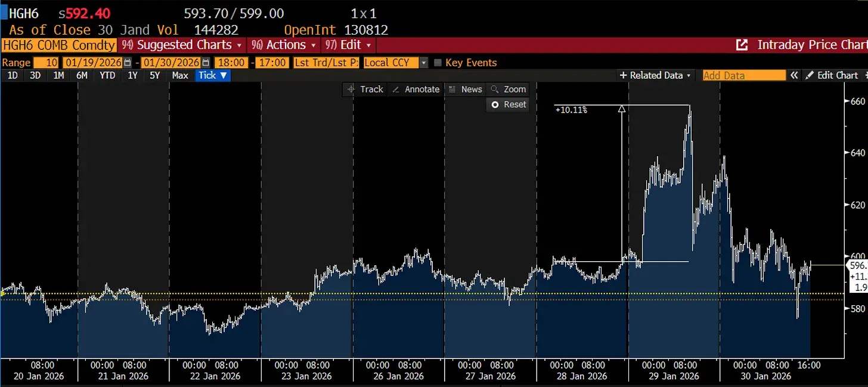Switch to the YTD period
The height and width of the screenshot is (387, 868).
click(x=107, y=75)
